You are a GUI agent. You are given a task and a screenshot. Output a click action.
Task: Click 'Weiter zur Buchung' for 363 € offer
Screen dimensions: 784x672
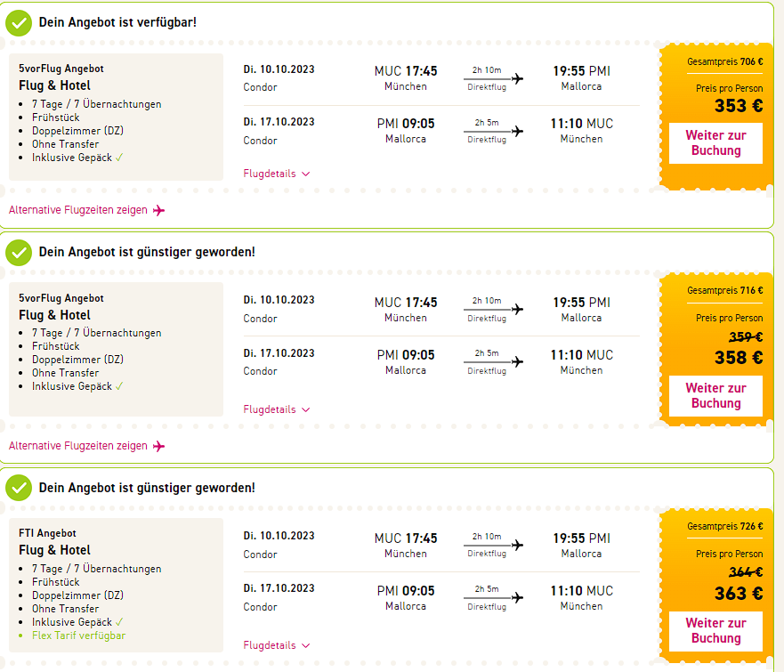click(x=715, y=631)
